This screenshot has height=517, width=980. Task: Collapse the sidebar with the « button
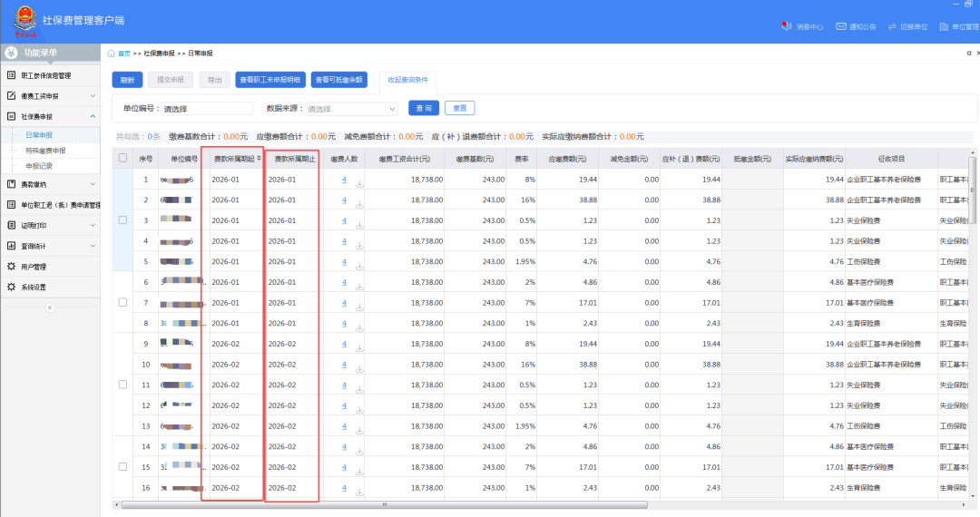pyautogui.click(x=50, y=307)
